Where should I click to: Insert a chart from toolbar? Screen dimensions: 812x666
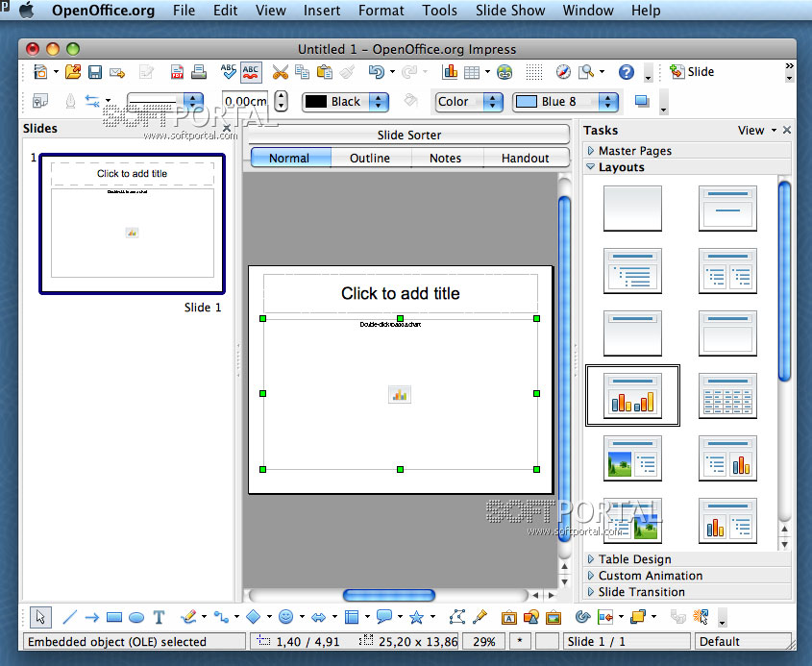[450, 72]
